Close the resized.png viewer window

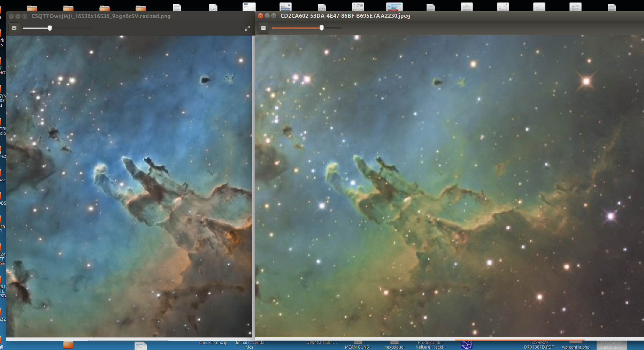[11, 16]
